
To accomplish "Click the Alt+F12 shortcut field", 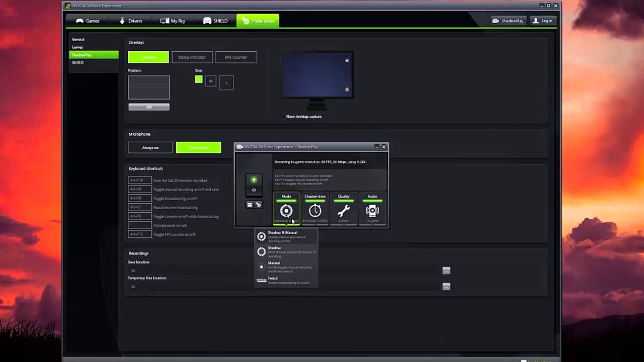I will (x=139, y=234).
